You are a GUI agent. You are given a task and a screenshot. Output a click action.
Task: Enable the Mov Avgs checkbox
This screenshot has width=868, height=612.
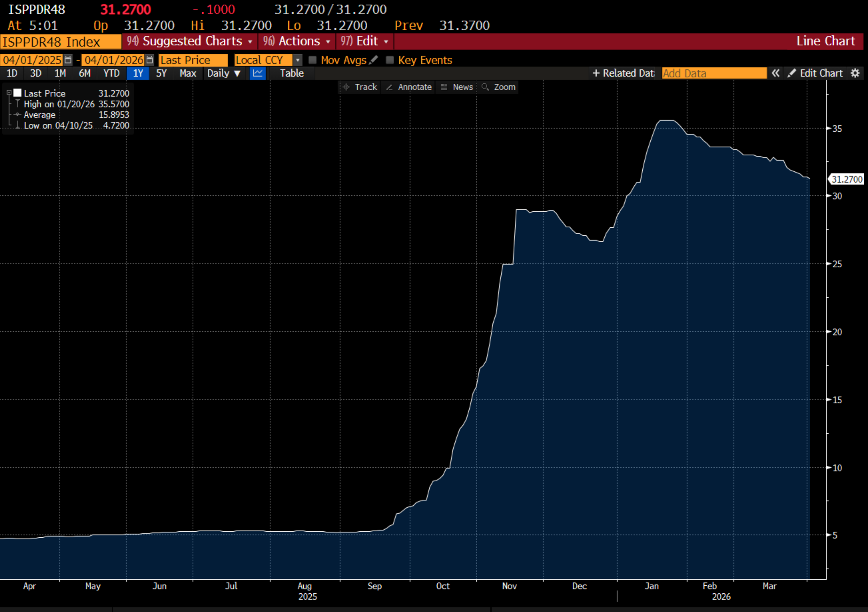coord(312,60)
